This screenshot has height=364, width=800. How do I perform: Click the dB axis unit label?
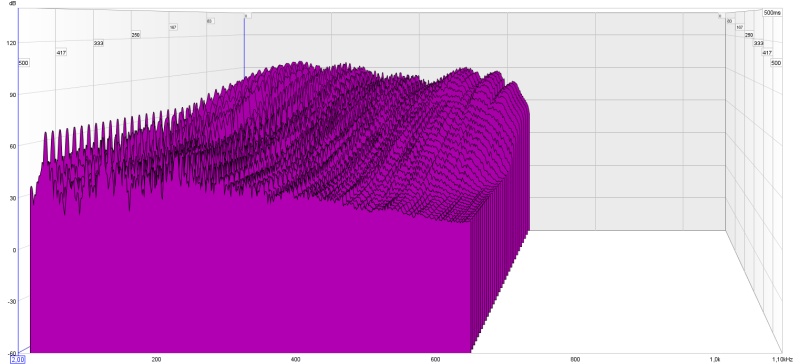12,3
